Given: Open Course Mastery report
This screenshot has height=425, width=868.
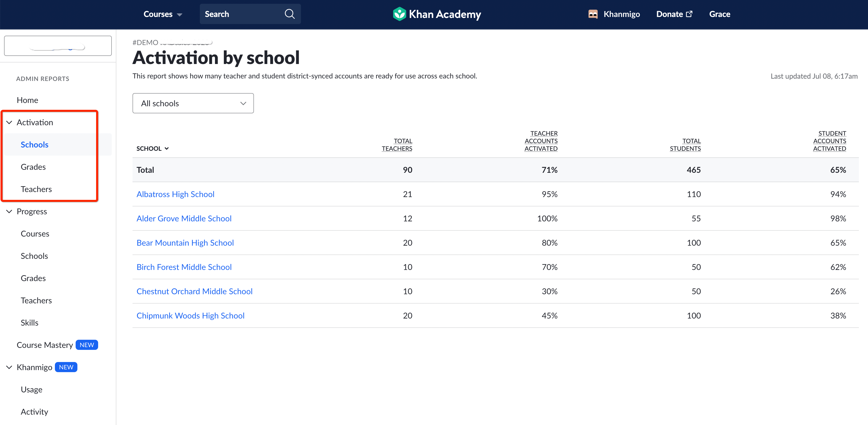Looking at the screenshot, I should click(x=45, y=345).
